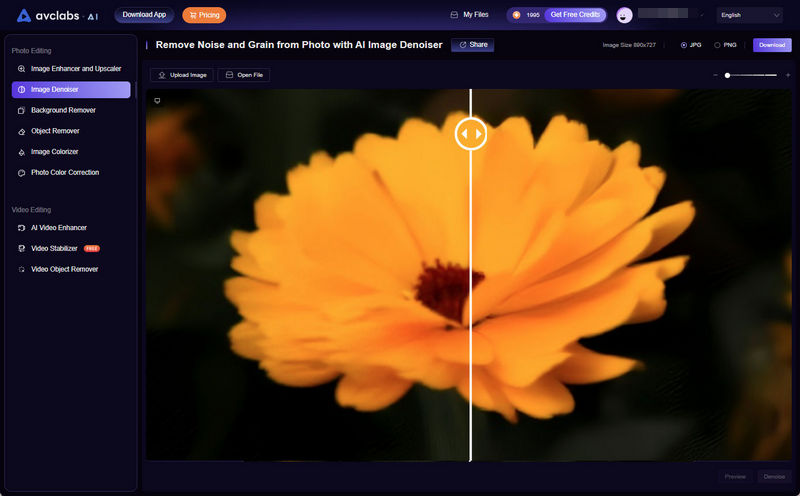Screen dimensions: 800x496
Task: Click the small icon at image top-left
Action: coord(156,100)
